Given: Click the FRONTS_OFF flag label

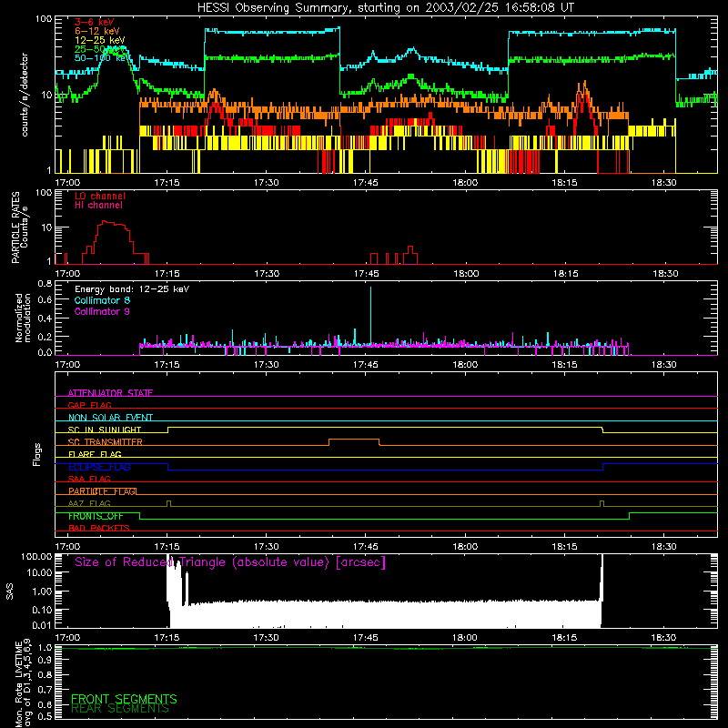Looking at the screenshot, I should tap(96, 516).
